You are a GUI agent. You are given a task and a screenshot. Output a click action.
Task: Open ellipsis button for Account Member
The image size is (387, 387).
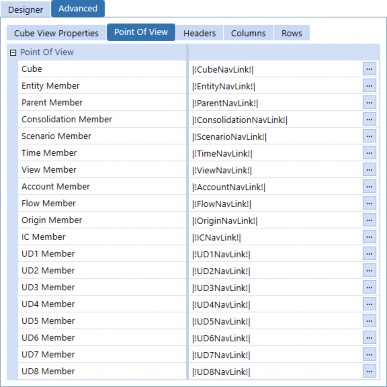pyautogui.click(x=369, y=186)
